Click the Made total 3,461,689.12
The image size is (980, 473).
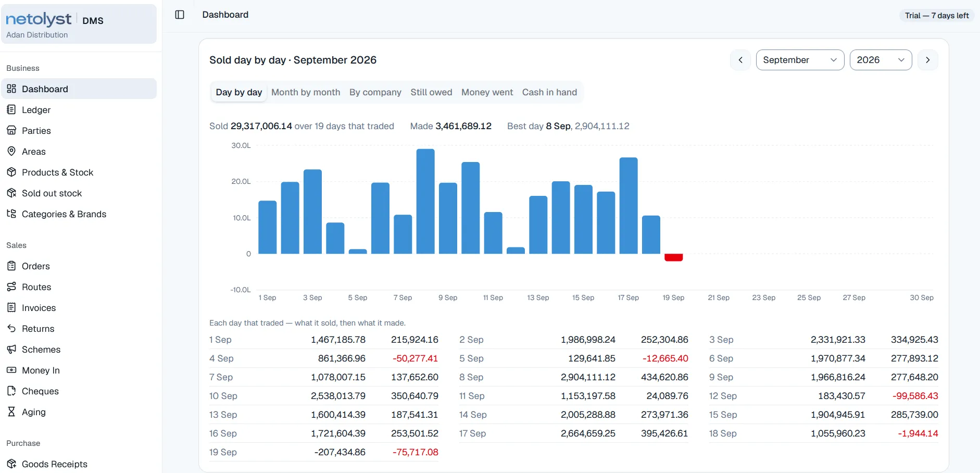click(x=463, y=126)
